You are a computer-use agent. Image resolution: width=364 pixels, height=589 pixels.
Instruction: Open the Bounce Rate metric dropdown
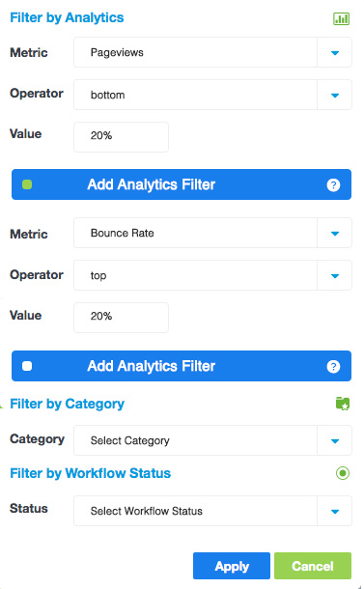click(212, 233)
